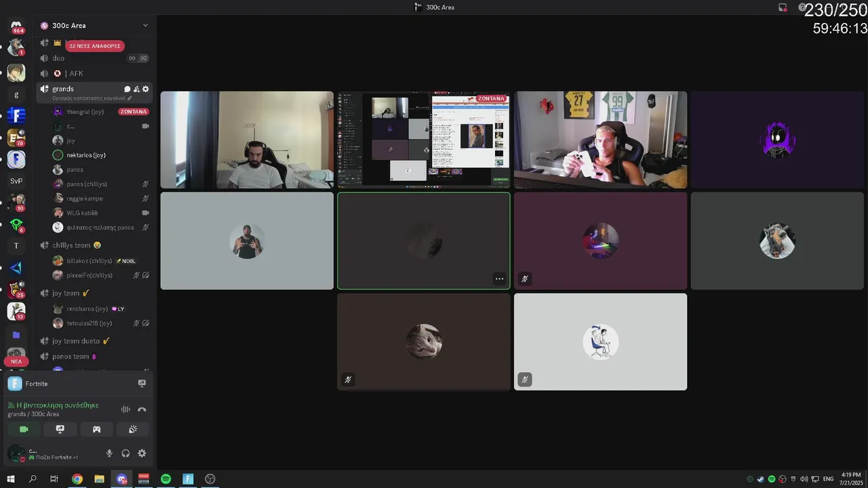Open the server with number 78 badge
This screenshot has width=868, height=488.
point(16,138)
